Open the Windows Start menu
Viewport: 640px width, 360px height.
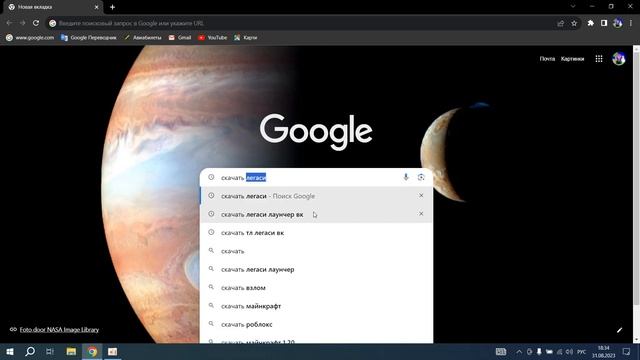coord(10,351)
